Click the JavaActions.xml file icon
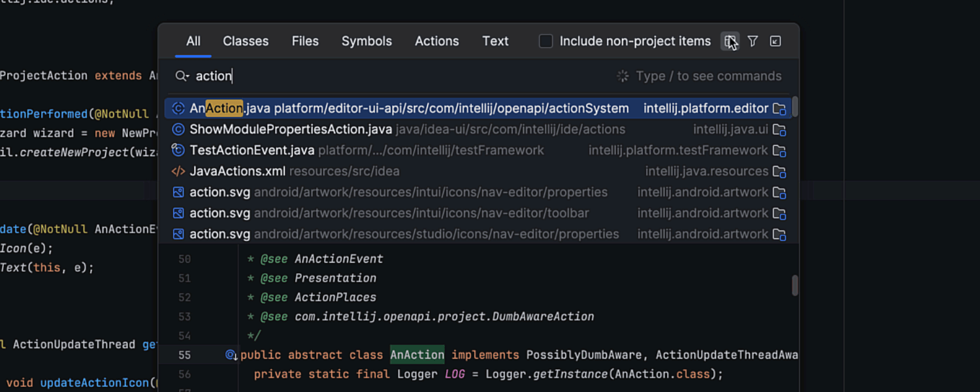 click(178, 171)
